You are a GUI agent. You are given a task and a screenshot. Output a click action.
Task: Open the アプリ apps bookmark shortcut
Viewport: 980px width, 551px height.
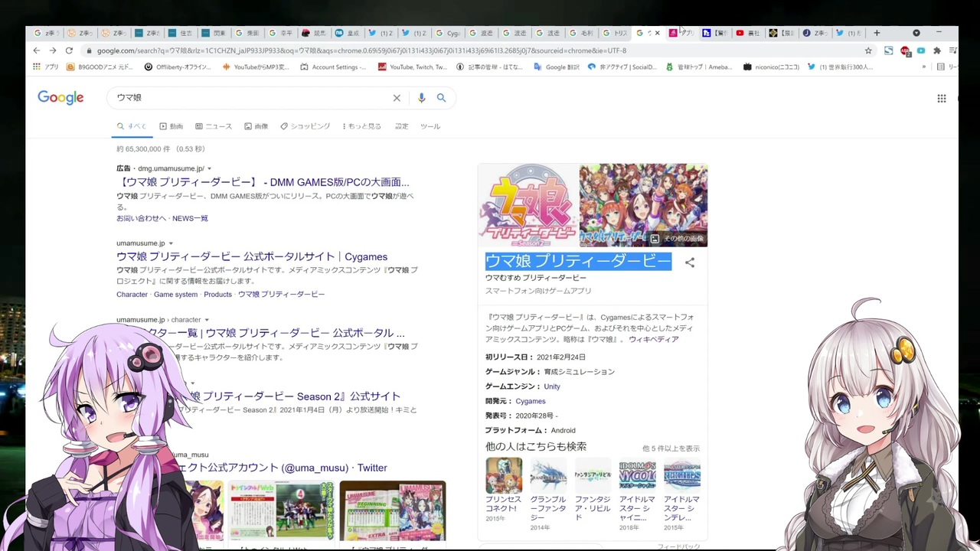click(46, 67)
